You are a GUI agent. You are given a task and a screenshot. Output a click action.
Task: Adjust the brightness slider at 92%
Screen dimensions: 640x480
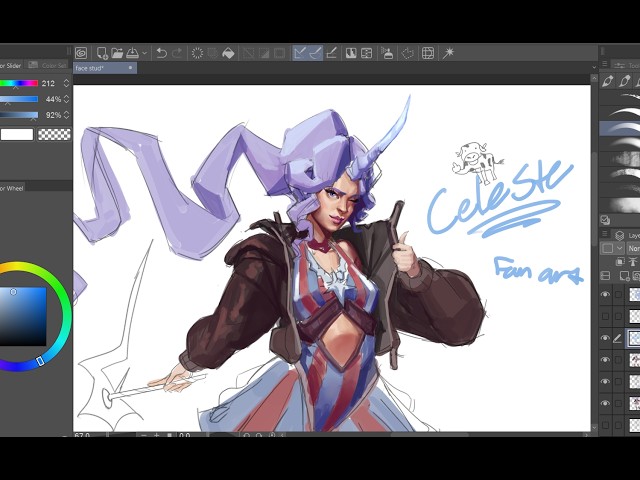click(19, 115)
